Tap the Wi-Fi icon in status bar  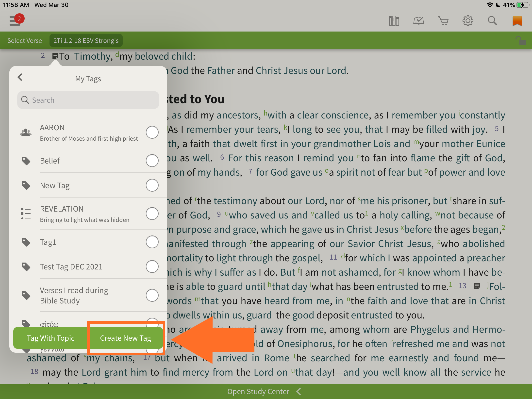pos(490,5)
